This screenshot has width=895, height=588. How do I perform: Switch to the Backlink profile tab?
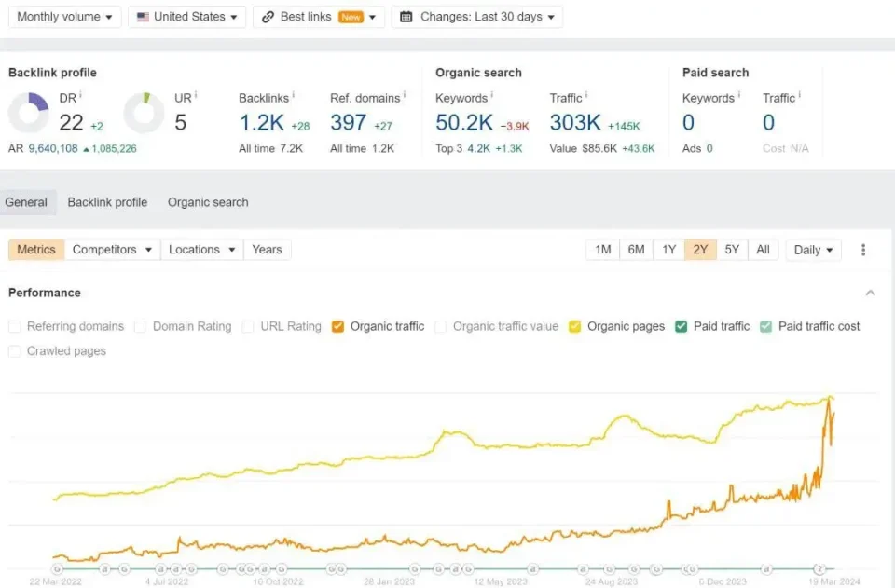pos(107,202)
